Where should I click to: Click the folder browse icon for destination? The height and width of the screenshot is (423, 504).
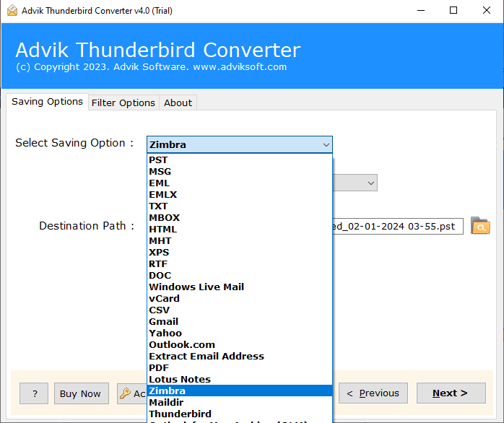480,226
